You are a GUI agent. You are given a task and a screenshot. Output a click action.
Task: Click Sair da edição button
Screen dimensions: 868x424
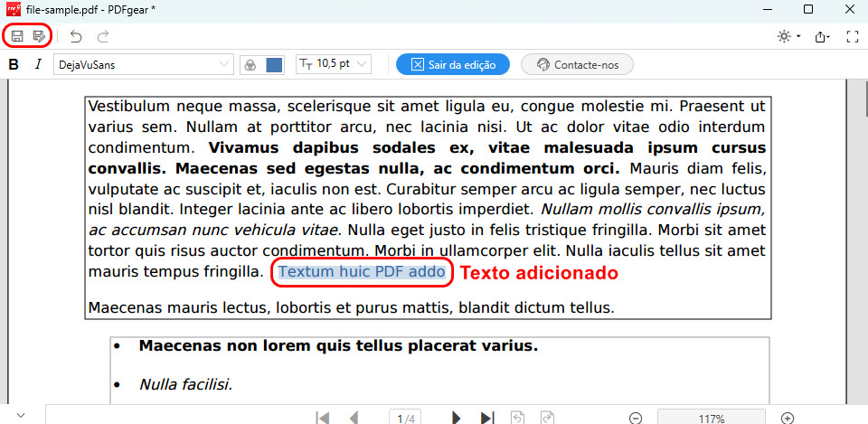coord(453,65)
